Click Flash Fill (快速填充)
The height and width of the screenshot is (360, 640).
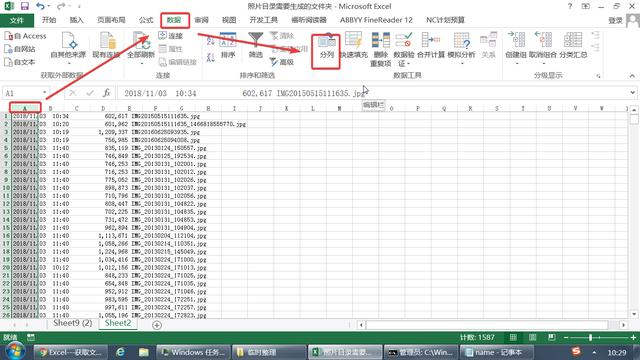(x=353, y=46)
